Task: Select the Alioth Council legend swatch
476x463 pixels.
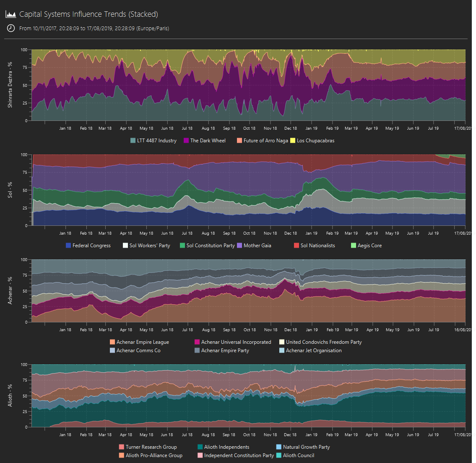Action: click(278, 455)
